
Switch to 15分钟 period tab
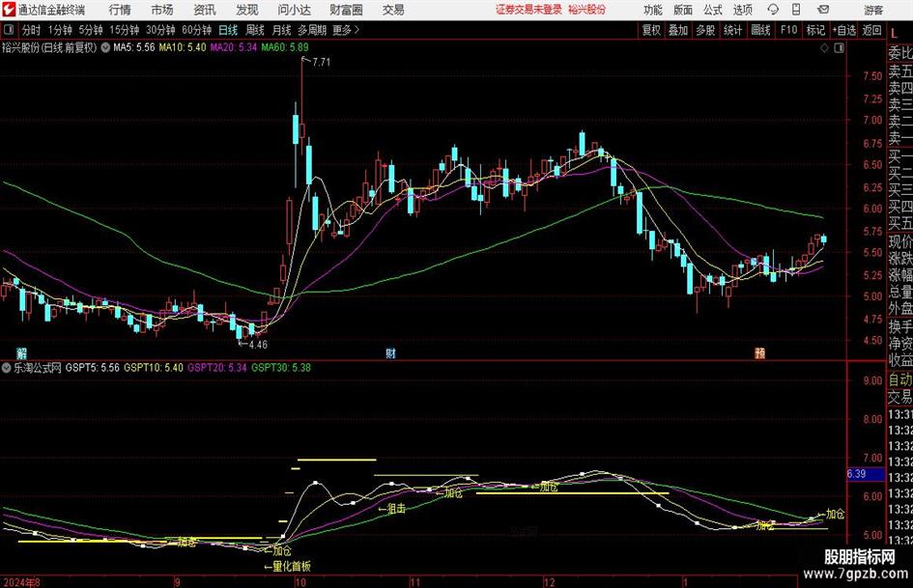pos(124,30)
